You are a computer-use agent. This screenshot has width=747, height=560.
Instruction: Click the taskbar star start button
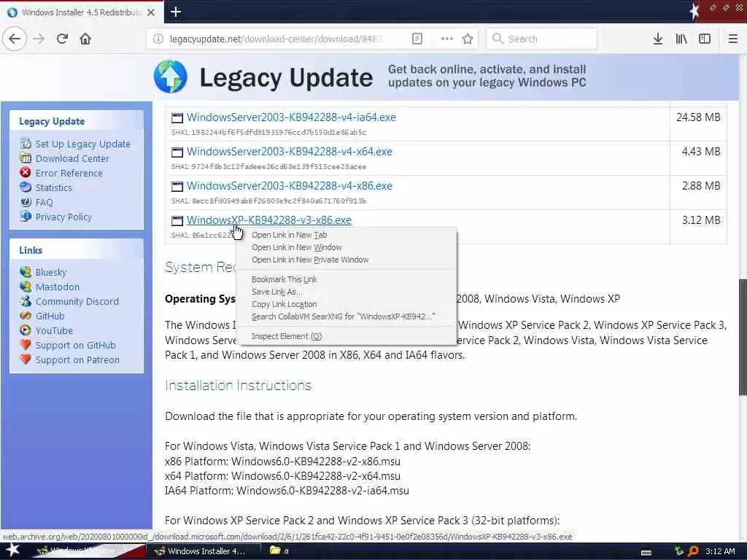pyautogui.click(x=13, y=550)
